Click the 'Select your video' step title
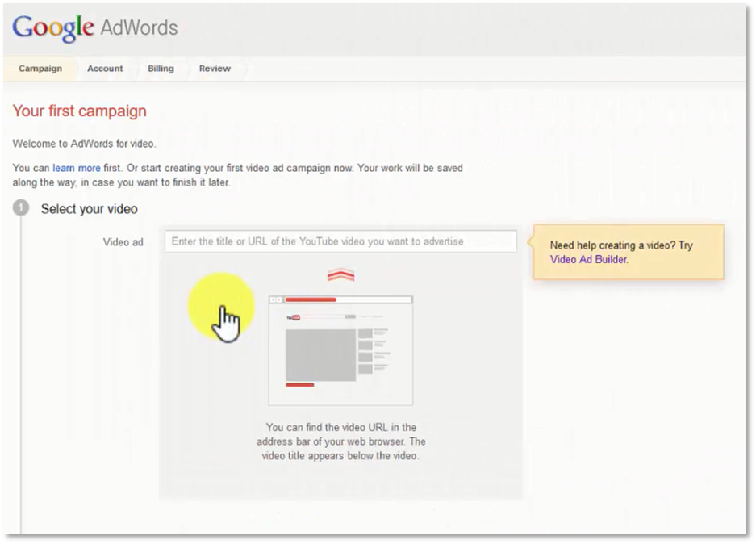 pos(90,209)
